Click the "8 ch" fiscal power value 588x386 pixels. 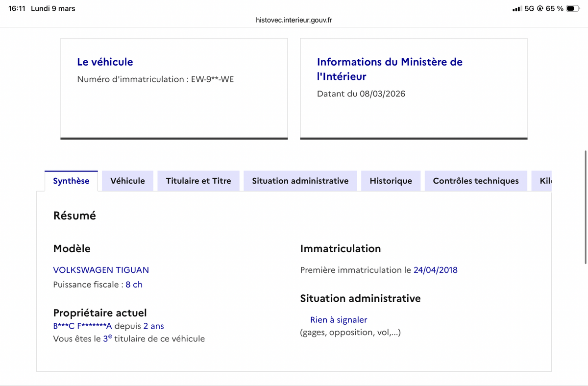tap(134, 285)
